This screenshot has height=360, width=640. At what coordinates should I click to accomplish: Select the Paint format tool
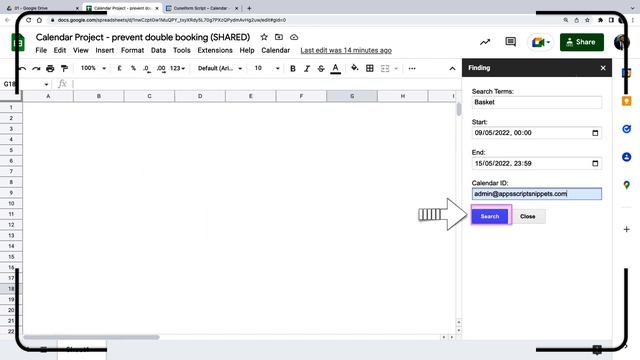[64, 69]
